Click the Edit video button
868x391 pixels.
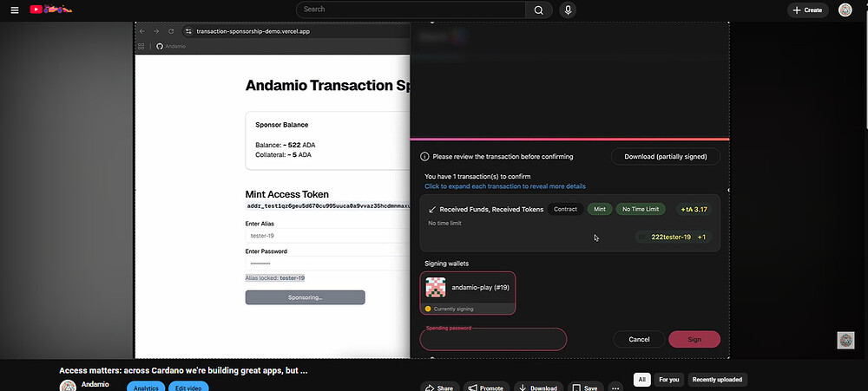click(188, 386)
